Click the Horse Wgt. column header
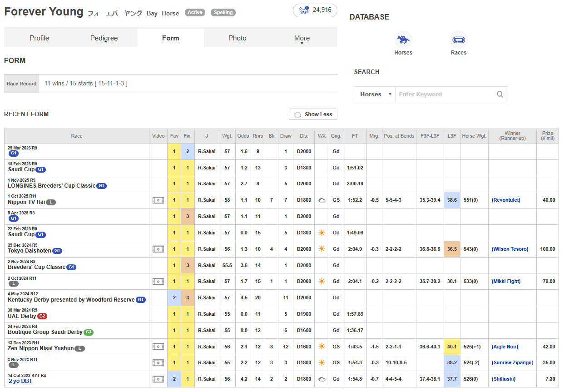Viewport: 564px width, 392px height. (x=474, y=136)
